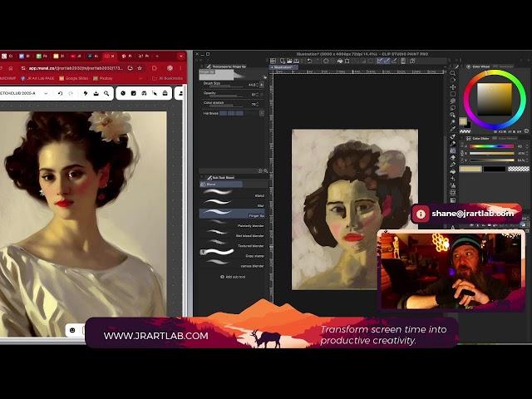
Task: Click the Undo arrow in Mural toolbar
Action: point(60,93)
